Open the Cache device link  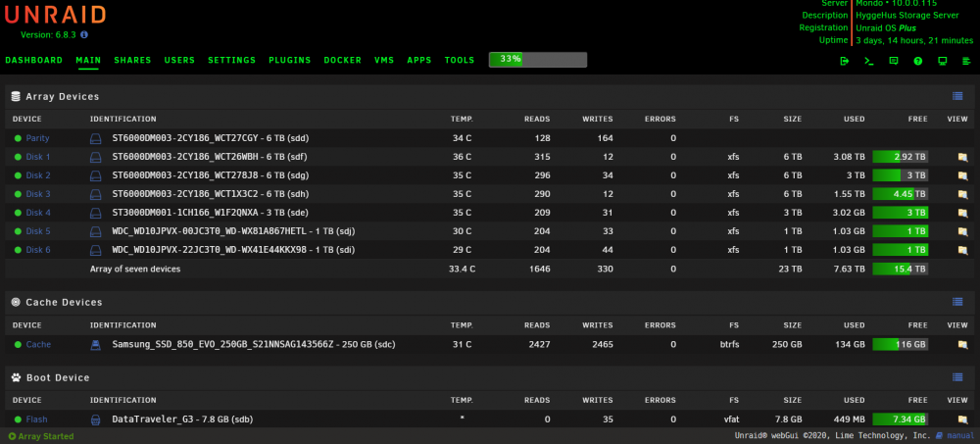pyautogui.click(x=39, y=345)
